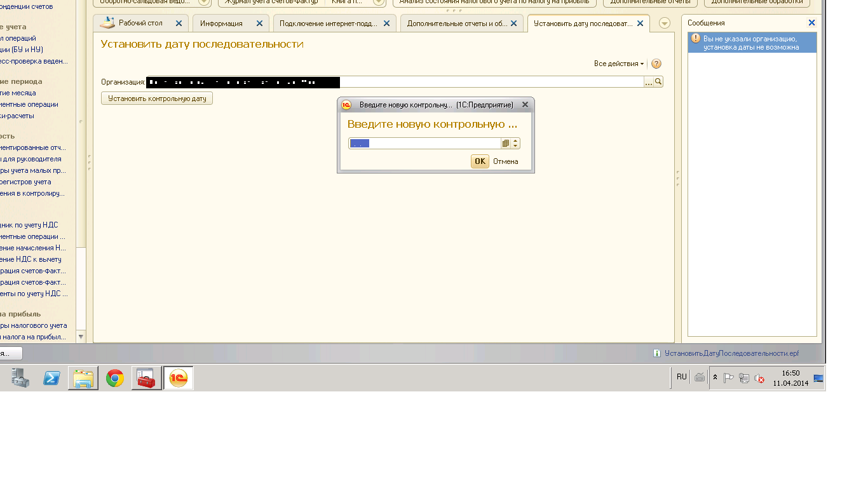This screenshot has height=488, width=868.
Task: Open УстановитьДатуПоследовательности.epf status link
Action: (731, 353)
